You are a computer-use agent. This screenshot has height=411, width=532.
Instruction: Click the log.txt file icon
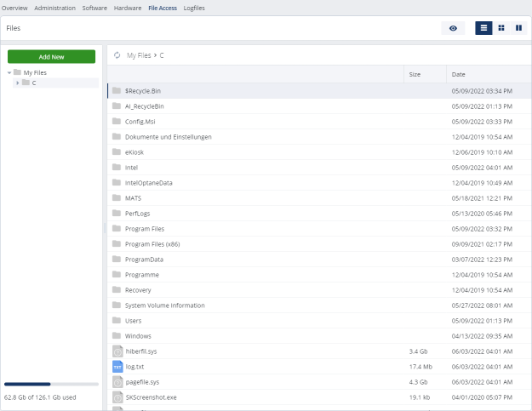[x=117, y=367]
